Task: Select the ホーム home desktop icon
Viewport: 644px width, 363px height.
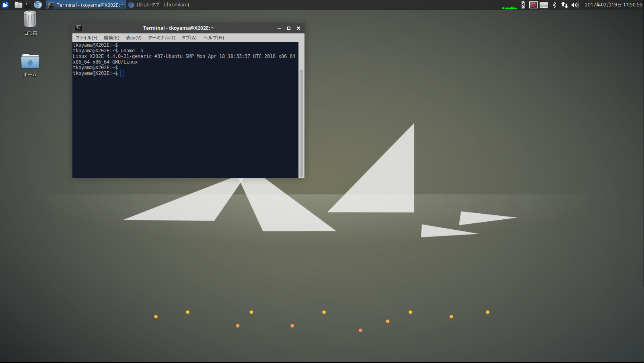Action: click(30, 65)
